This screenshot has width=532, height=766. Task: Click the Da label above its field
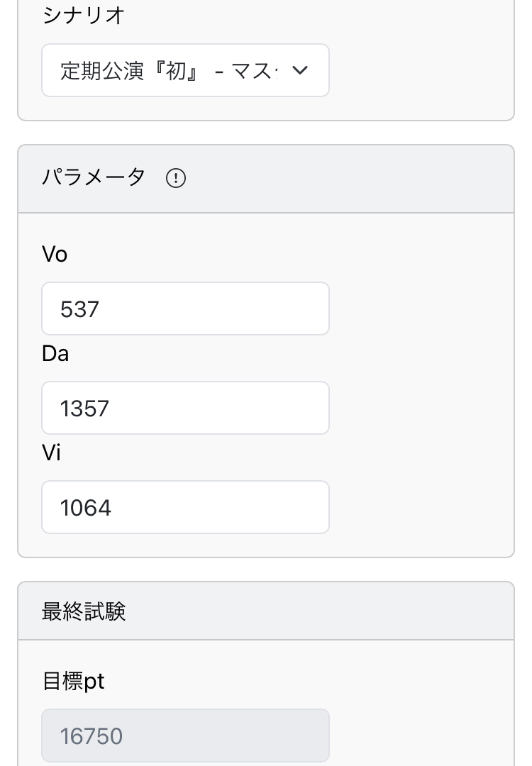[55, 353]
